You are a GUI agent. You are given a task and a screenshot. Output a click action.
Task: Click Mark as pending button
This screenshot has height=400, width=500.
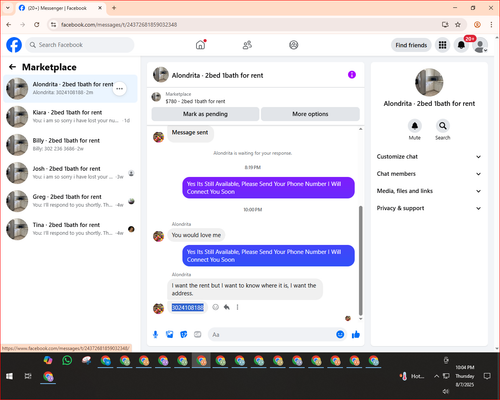[205, 114]
